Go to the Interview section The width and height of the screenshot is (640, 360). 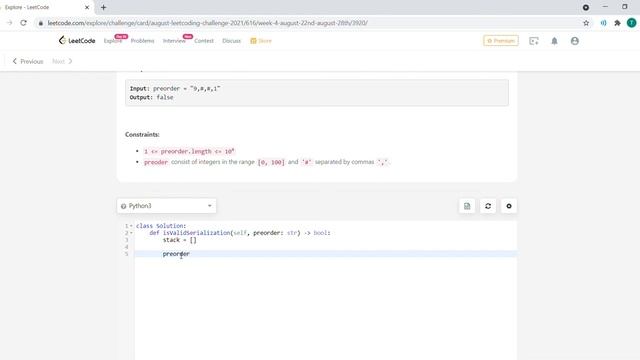(x=174, y=41)
